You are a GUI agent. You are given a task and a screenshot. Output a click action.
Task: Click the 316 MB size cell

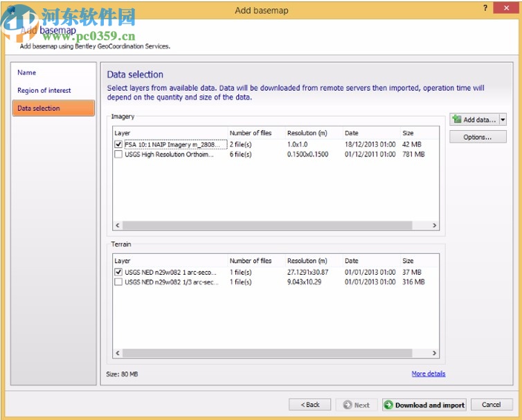pyautogui.click(x=413, y=282)
